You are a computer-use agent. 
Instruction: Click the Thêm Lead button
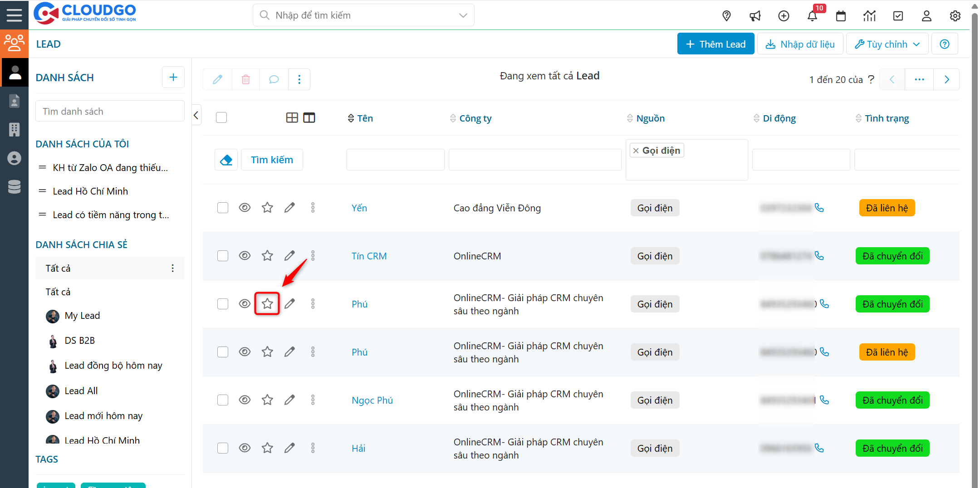(715, 44)
